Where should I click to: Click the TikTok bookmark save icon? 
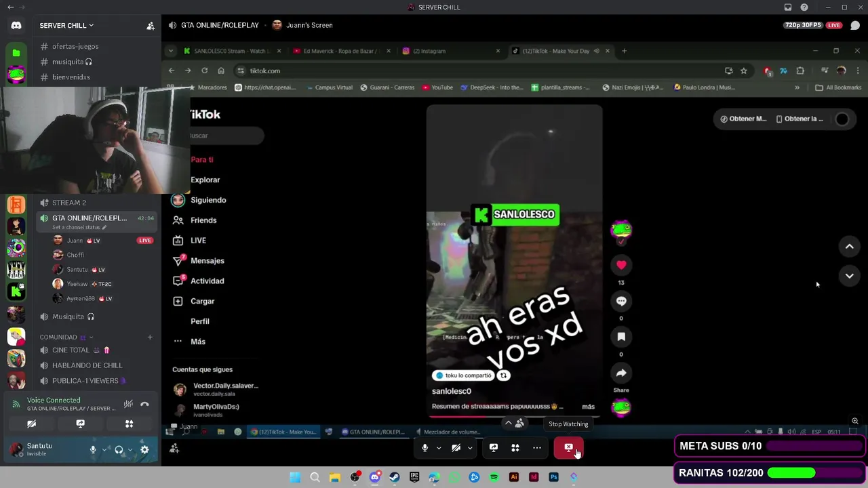tap(621, 337)
